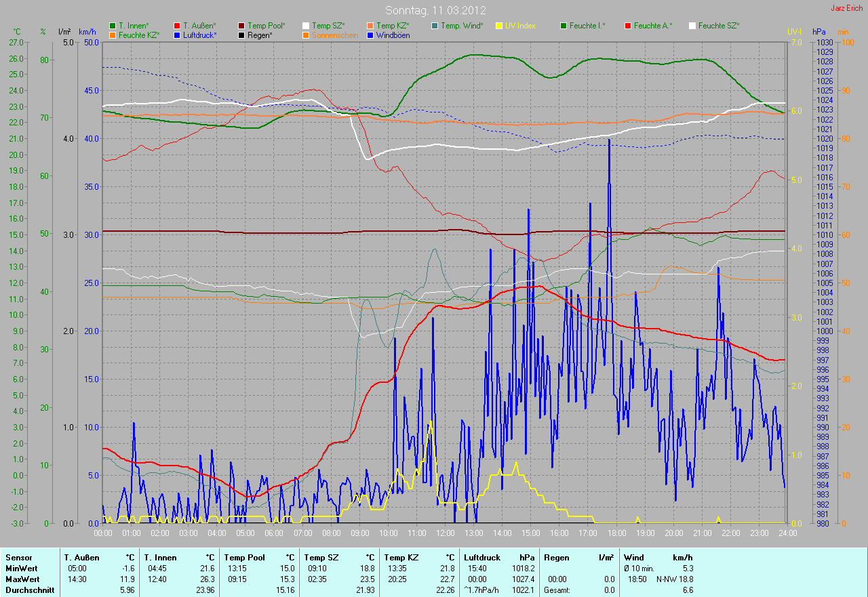
Task: Select the MaxWert row label
Action: 22,579
